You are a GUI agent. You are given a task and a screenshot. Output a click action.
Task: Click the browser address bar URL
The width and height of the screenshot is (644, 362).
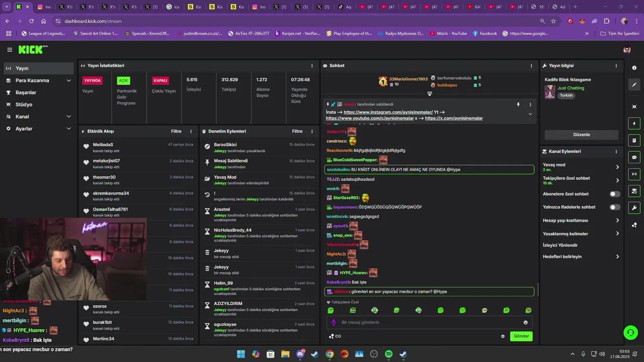[93, 21]
